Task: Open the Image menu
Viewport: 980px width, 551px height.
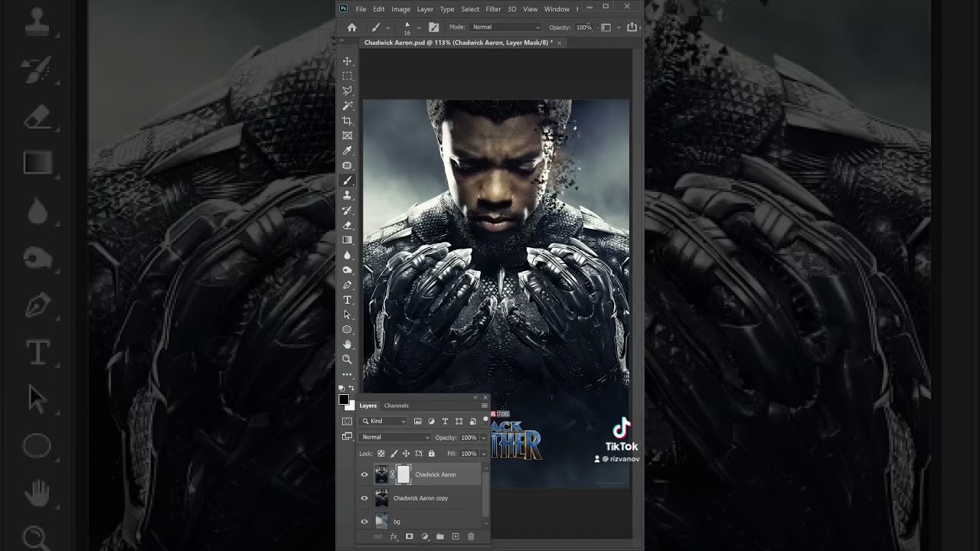Action: point(401,9)
